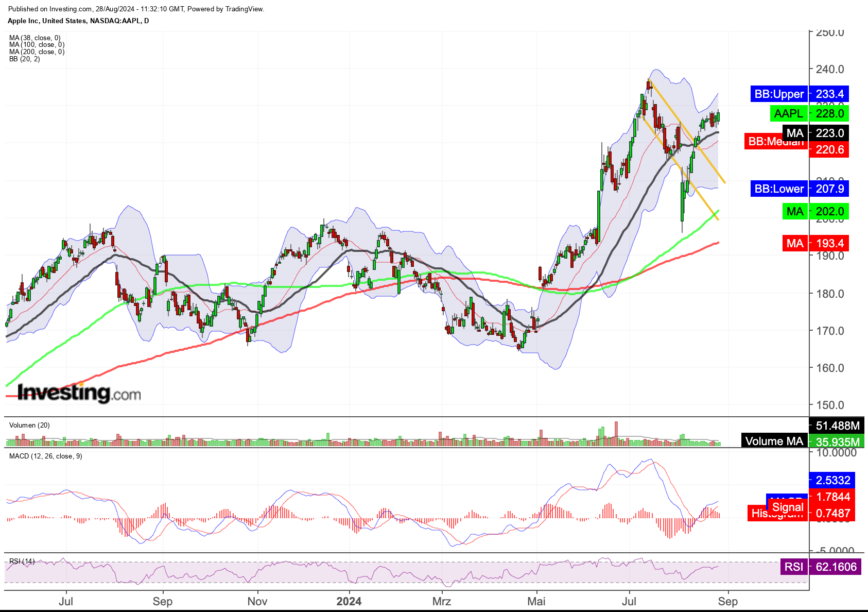Image resolution: width=868 pixels, height=612 pixels.
Task: Click the MA (200, close, 0) legend
Action: pyautogui.click(x=37, y=52)
